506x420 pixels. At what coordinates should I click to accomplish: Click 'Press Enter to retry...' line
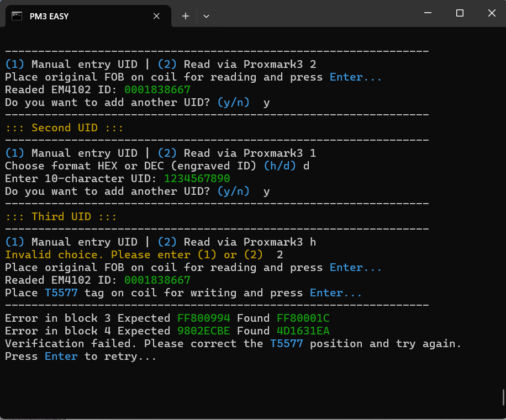tap(81, 356)
